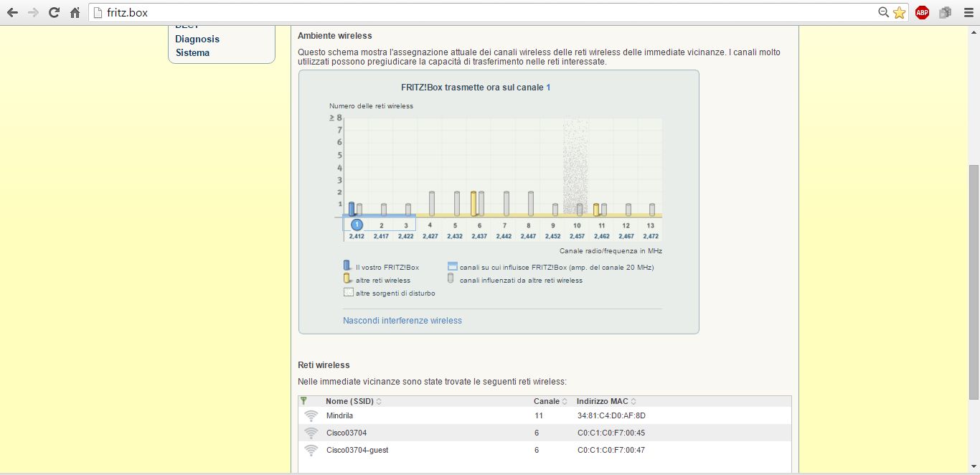
Task: Click the browser back arrow
Action: [12, 12]
